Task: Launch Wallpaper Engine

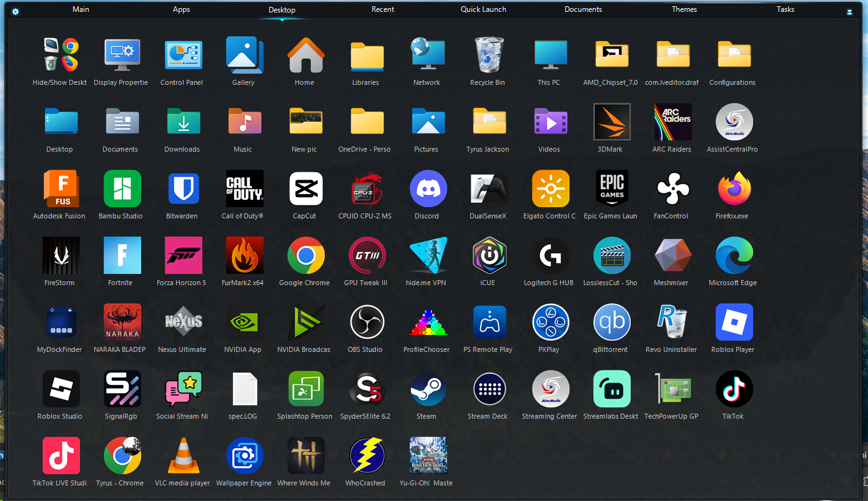Action: (244, 456)
